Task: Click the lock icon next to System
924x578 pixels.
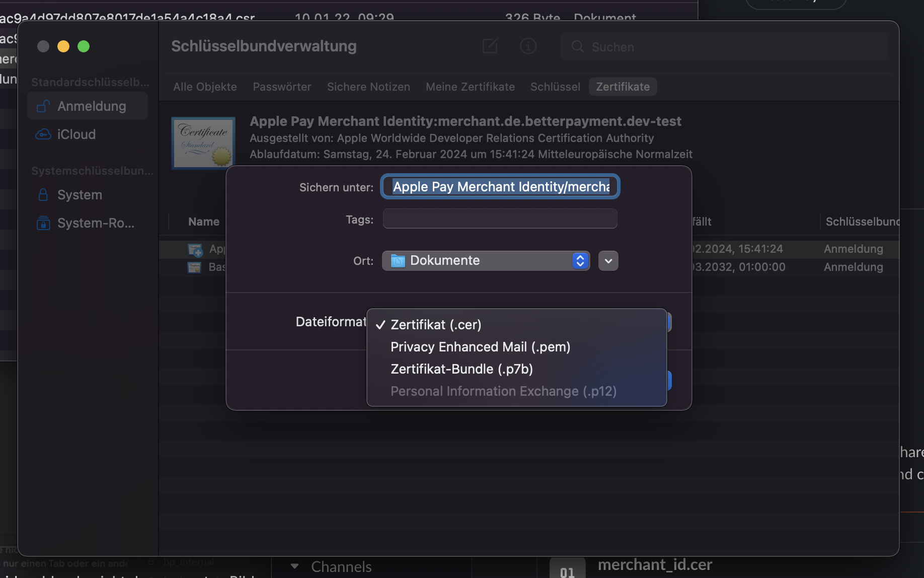Action: point(43,194)
